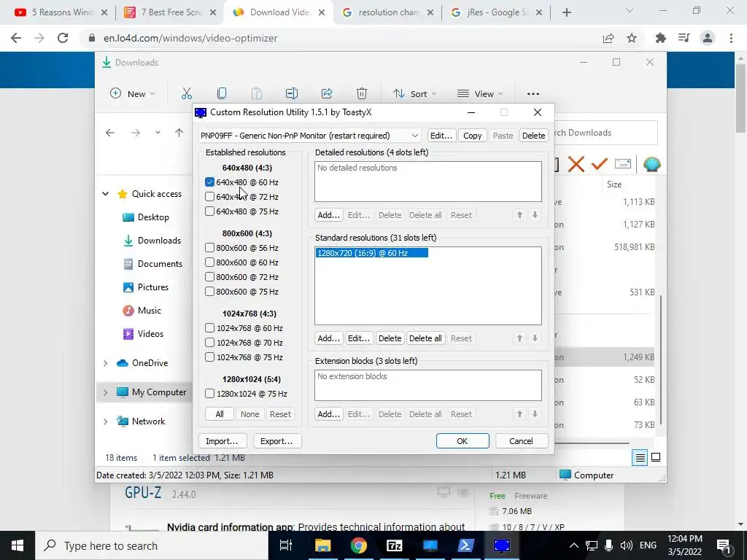Expand the My Computer tree node
747x560 pixels.
105,392
